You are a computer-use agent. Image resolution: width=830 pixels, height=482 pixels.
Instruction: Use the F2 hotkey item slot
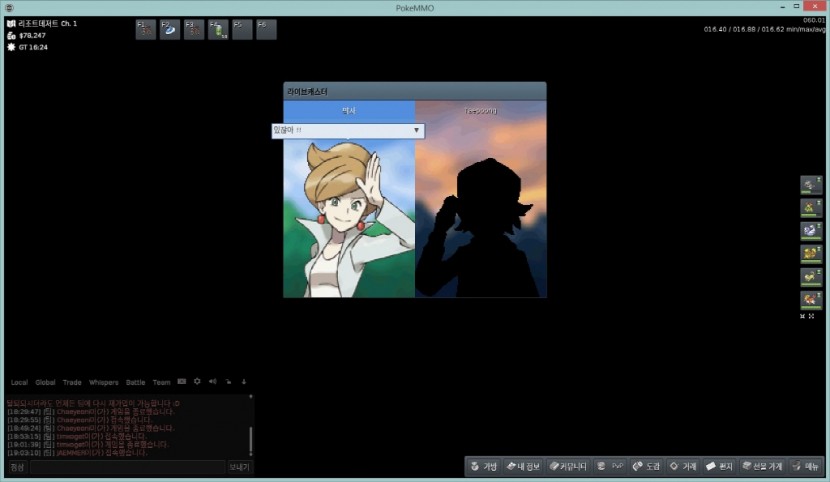coord(170,29)
